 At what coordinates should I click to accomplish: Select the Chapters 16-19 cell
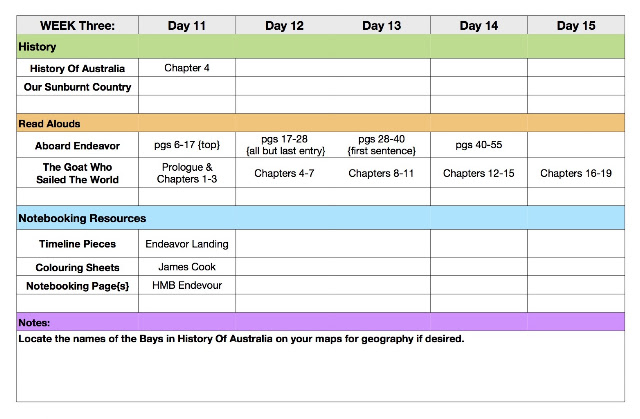576,173
